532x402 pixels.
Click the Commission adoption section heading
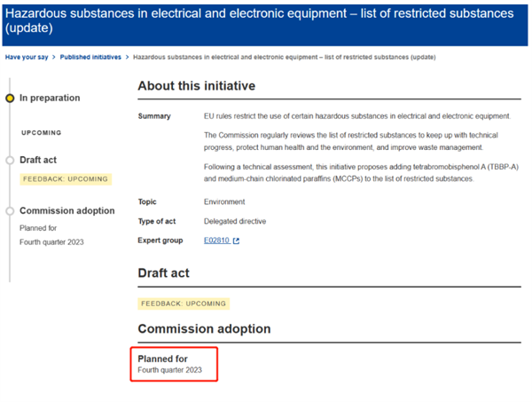[204, 328]
